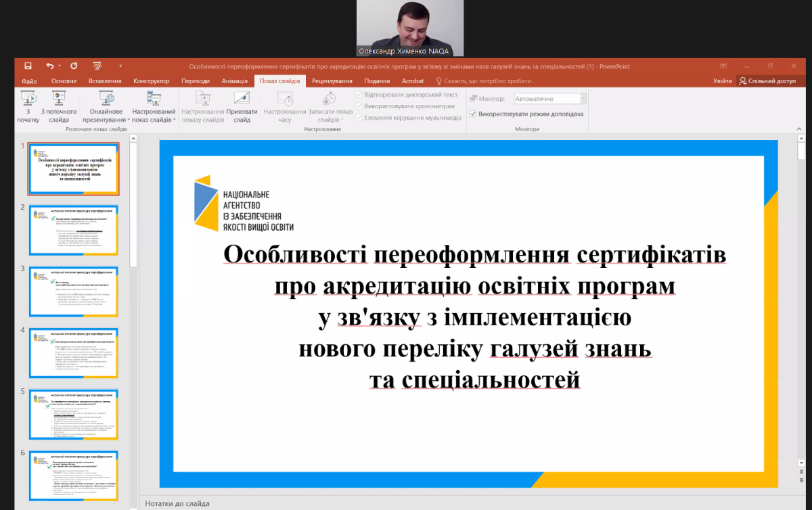This screenshot has width=812, height=510.
Task: Toggle the presenter view checkbox
Action: click(473, 114)
